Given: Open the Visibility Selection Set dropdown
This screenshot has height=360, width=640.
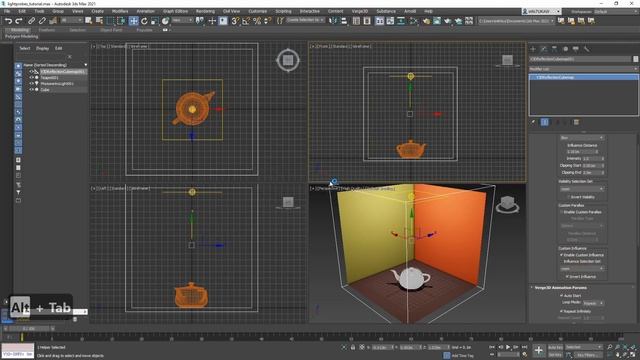Looking at the screenshot, I should point(582,189).
